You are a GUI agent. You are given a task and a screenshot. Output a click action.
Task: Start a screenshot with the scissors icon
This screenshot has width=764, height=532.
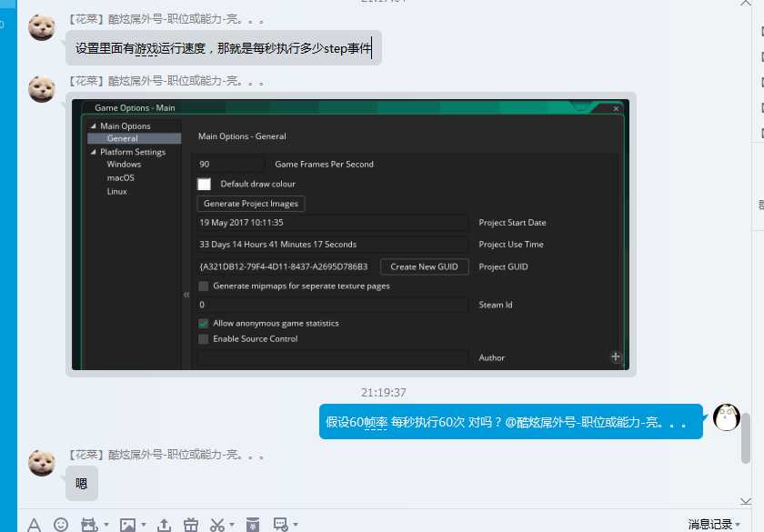click(216, 525)
